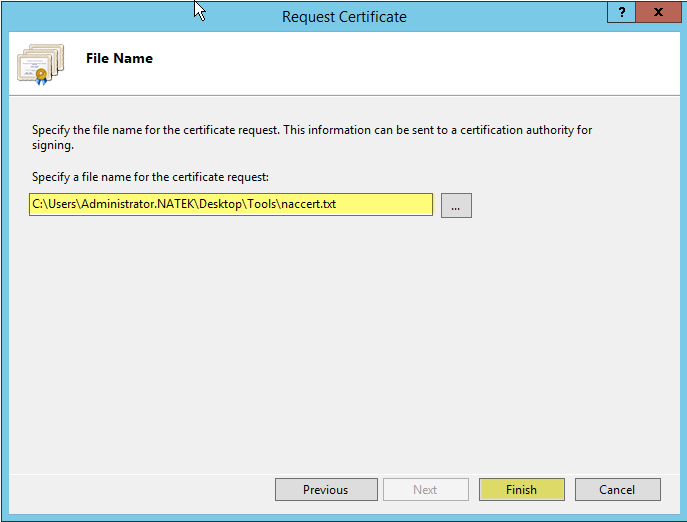Click the certificate stack wizard icon

tap(41, 64)
